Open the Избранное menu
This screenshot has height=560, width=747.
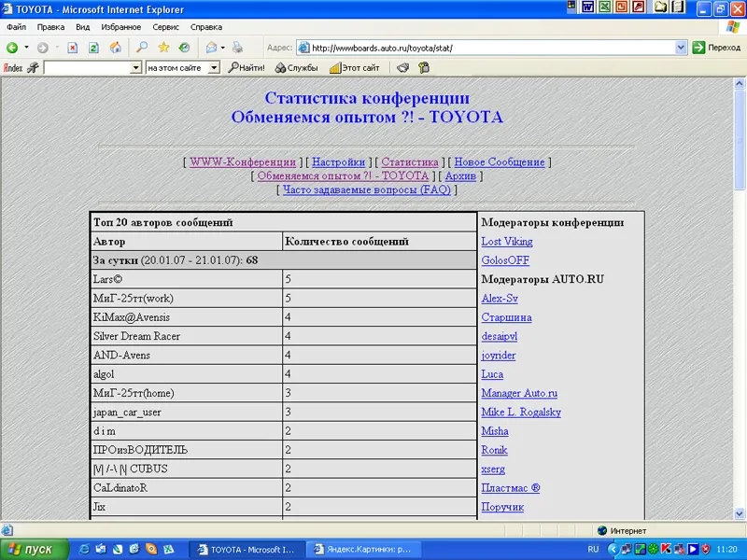(121, 27)
